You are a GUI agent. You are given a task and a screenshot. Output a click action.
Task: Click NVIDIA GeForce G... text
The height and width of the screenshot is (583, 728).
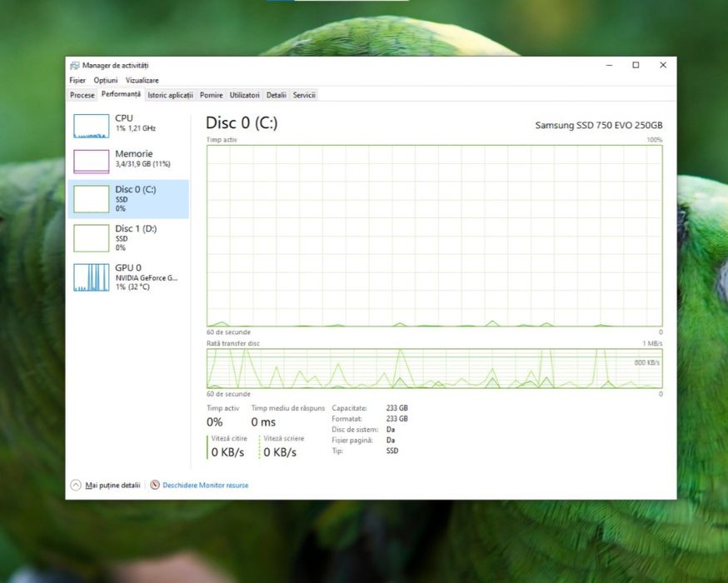[x=147, y=278]
